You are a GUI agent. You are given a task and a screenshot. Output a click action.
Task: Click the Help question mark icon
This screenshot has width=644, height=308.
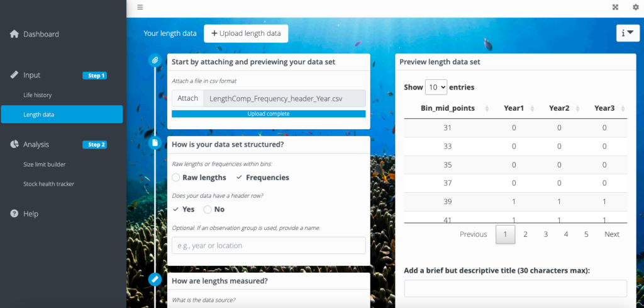coord(14,214)
